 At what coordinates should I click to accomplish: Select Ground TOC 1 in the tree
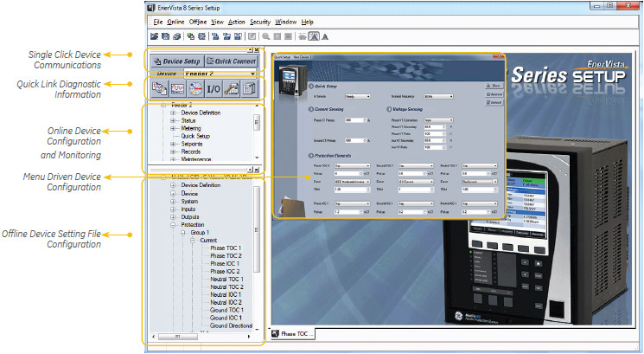226,310
